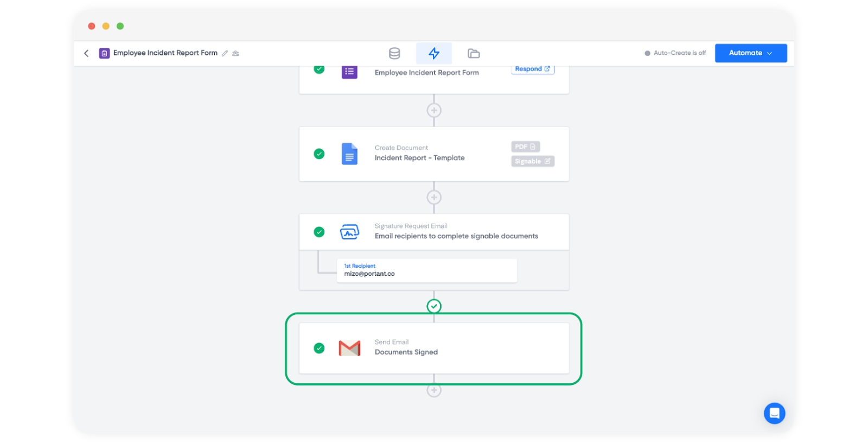The image size is (868, 443).
Task: Click the purple form icon
Action: 349,72
